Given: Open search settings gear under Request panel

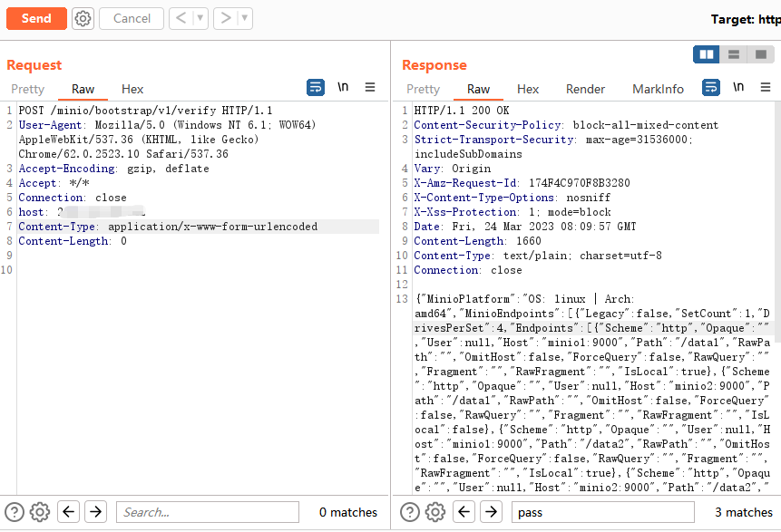Looking at the screenshot, I should (x=40, y=512).
